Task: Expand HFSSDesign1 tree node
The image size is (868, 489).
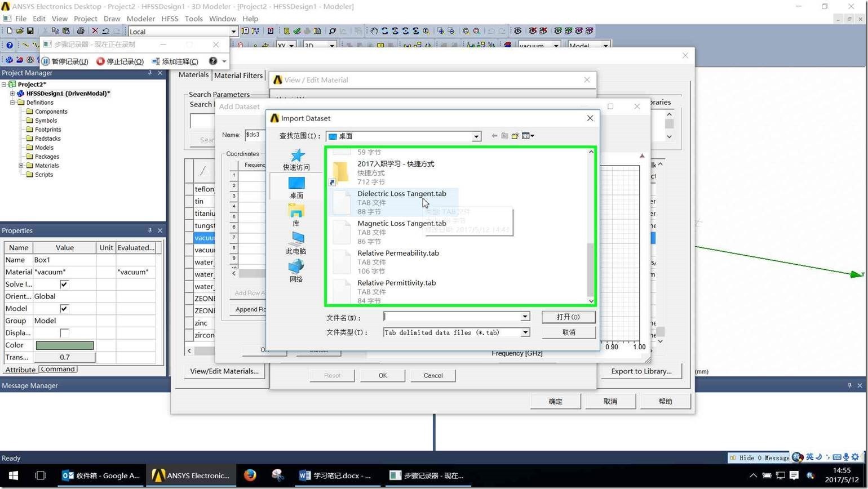Action: (12, 94)
